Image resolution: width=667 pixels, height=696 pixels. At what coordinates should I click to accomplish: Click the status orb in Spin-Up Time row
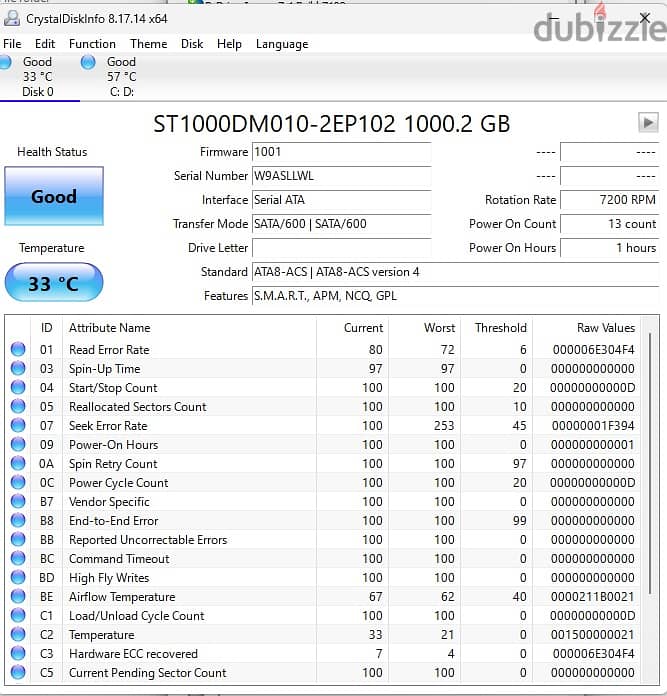tap(18, 368)
